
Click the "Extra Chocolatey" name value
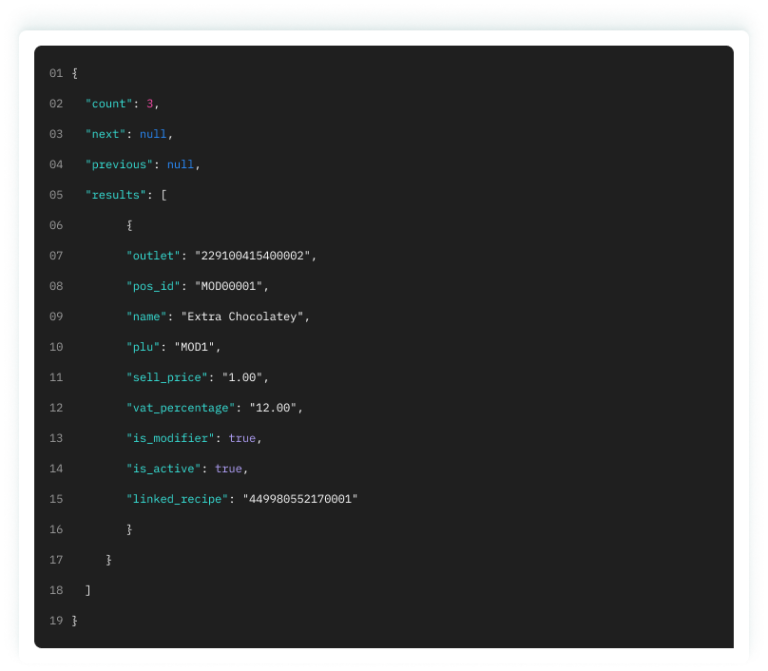pyautogui.click(x=244, y=317)
